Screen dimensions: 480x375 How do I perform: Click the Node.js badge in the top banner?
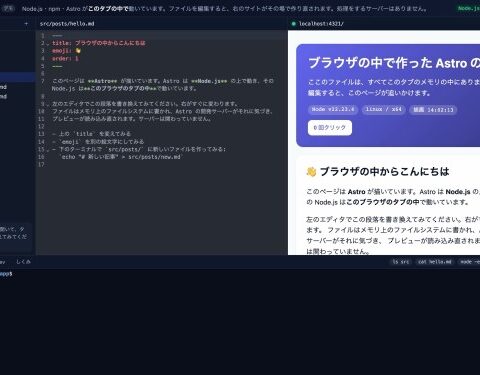[x=468, y=8]
